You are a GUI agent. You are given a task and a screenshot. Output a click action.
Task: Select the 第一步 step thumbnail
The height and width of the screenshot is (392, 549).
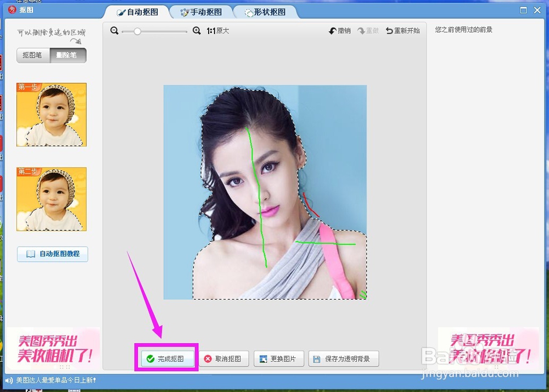pyautogui.click(x=52, y=114)
